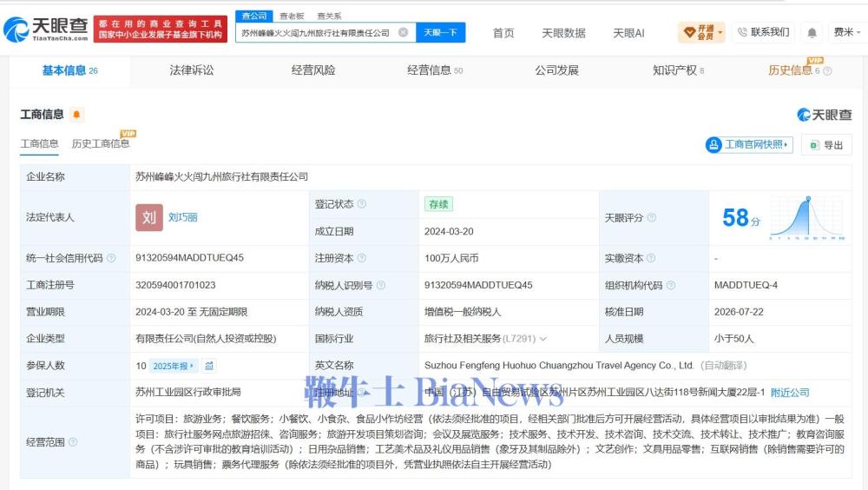
Task: Click the 58分 score chart
Action: tap(806, 218)
